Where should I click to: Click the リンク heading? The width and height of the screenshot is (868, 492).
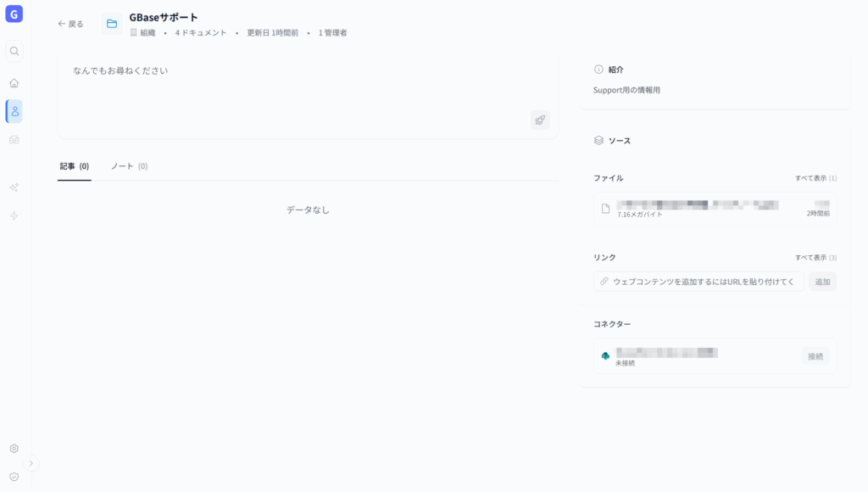pos(604,258)
